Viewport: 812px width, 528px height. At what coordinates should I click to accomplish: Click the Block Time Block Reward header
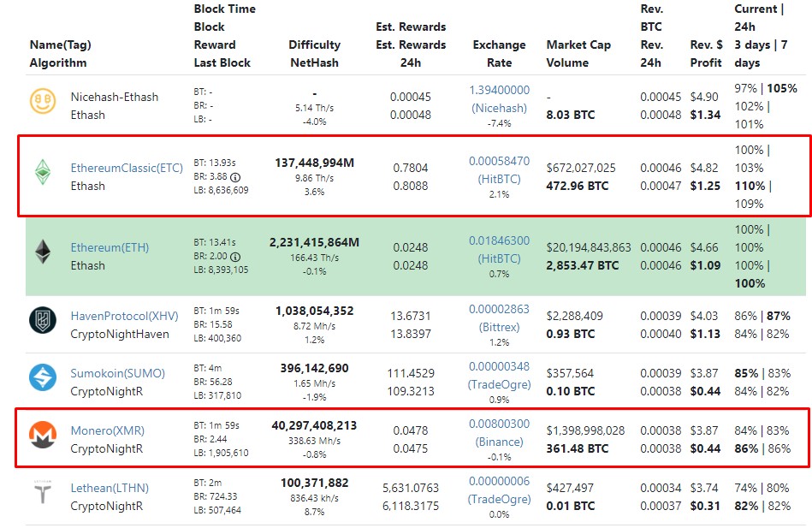[x=225, y=36]
